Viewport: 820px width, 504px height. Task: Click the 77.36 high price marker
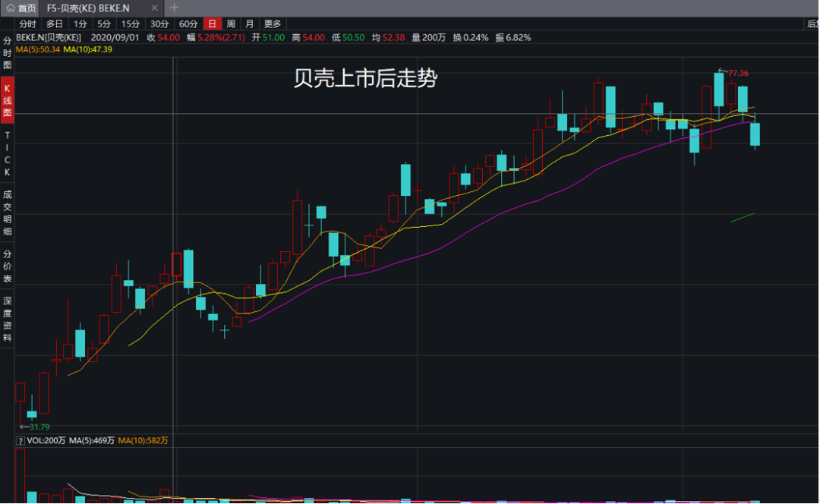pos(738,73)
